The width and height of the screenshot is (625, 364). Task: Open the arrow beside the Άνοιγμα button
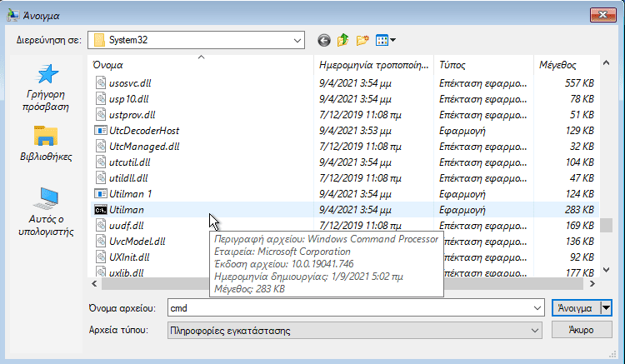[606, 307]
